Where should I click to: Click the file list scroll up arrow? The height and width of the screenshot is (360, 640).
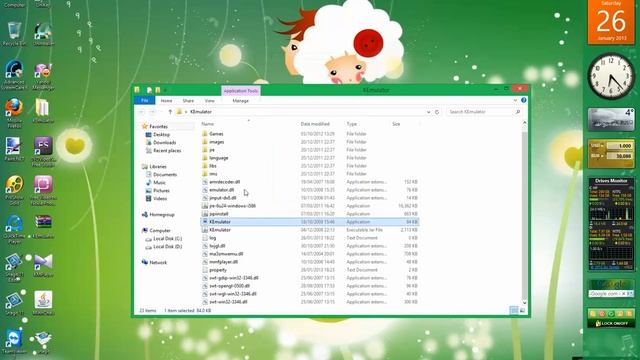tap(524, 123)
